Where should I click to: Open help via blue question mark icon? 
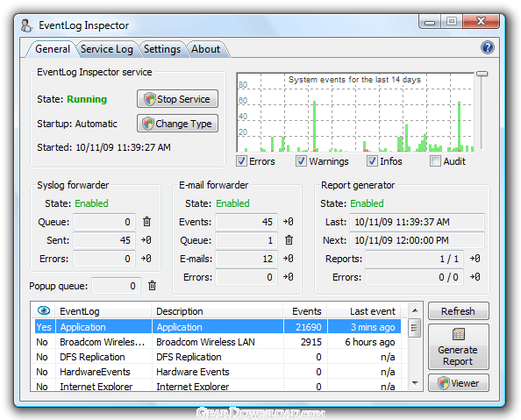(487, 47)
